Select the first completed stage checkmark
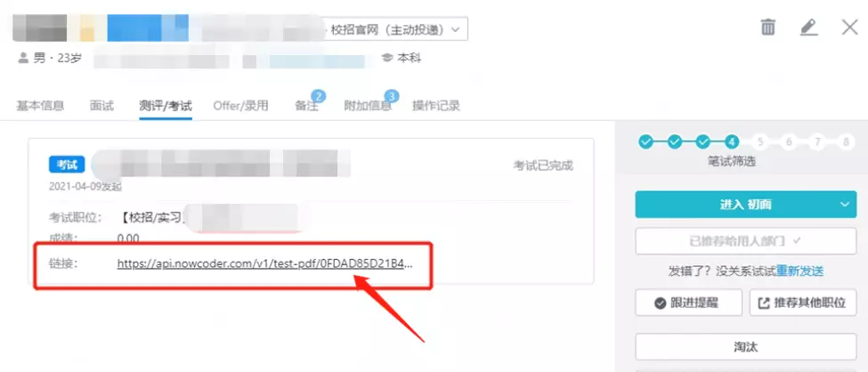 [645, 142]
